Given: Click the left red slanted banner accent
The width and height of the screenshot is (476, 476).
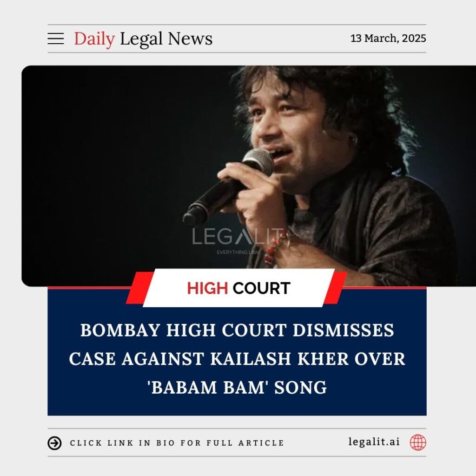Looking at the screenshot, I should 139,288.
